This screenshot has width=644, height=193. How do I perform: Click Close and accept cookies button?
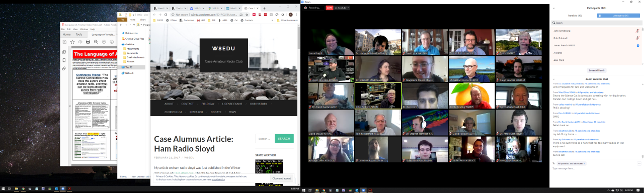point(282,178)
